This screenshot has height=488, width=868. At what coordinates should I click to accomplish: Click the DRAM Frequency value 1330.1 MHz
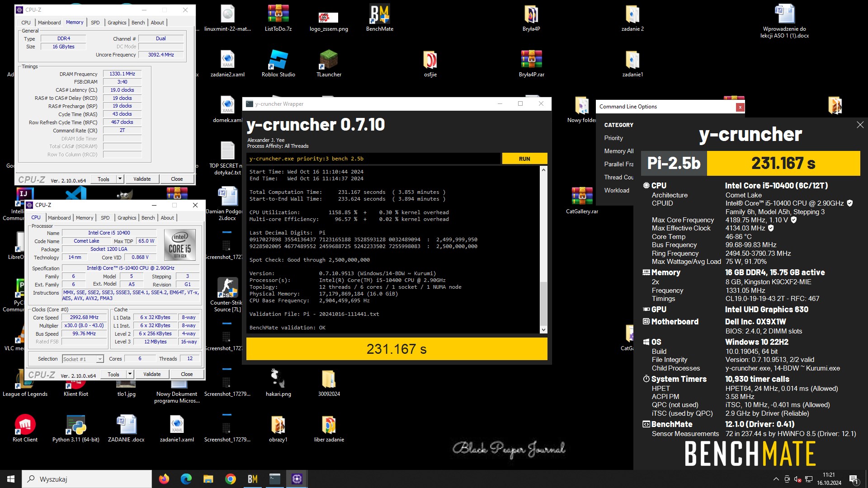click(122, 74)
